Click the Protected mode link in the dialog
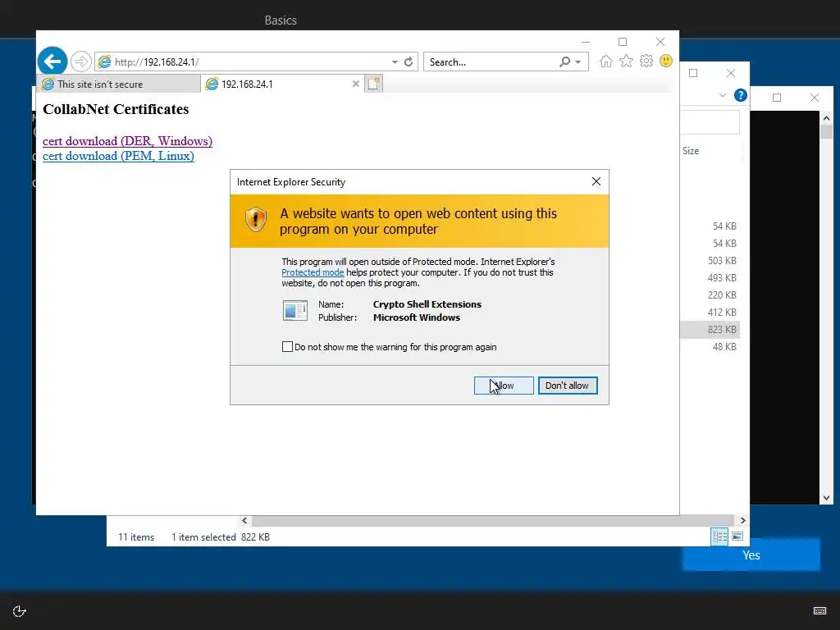 point(313,272)
